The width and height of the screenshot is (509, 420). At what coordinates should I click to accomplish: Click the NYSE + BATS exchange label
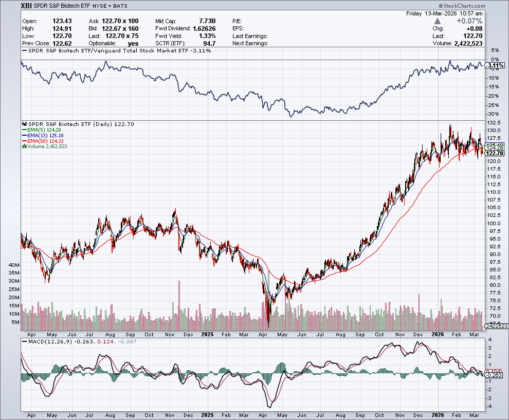click(110, 6)
